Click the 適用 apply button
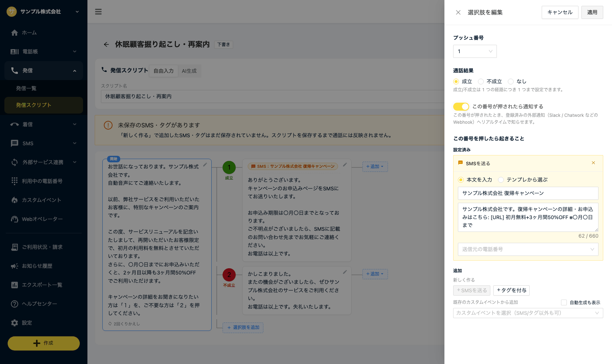The width and height of the screenshot is (612, 364). (592, 12)
